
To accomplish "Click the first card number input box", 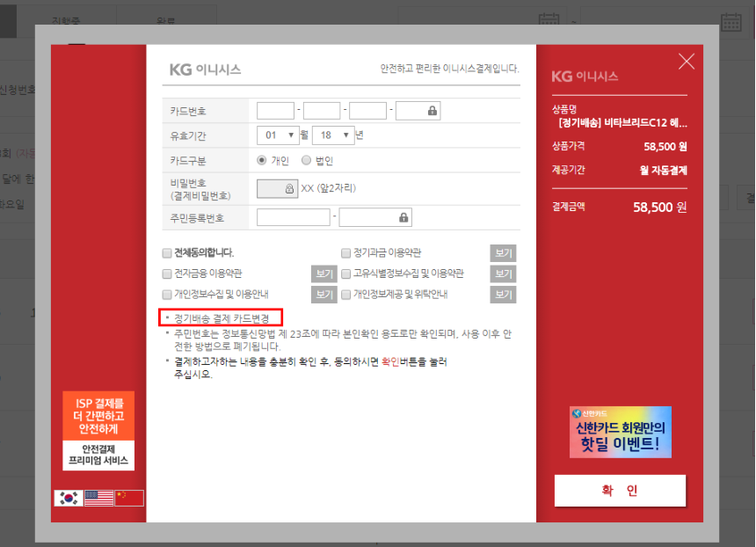I will click(x=275, y=111).
